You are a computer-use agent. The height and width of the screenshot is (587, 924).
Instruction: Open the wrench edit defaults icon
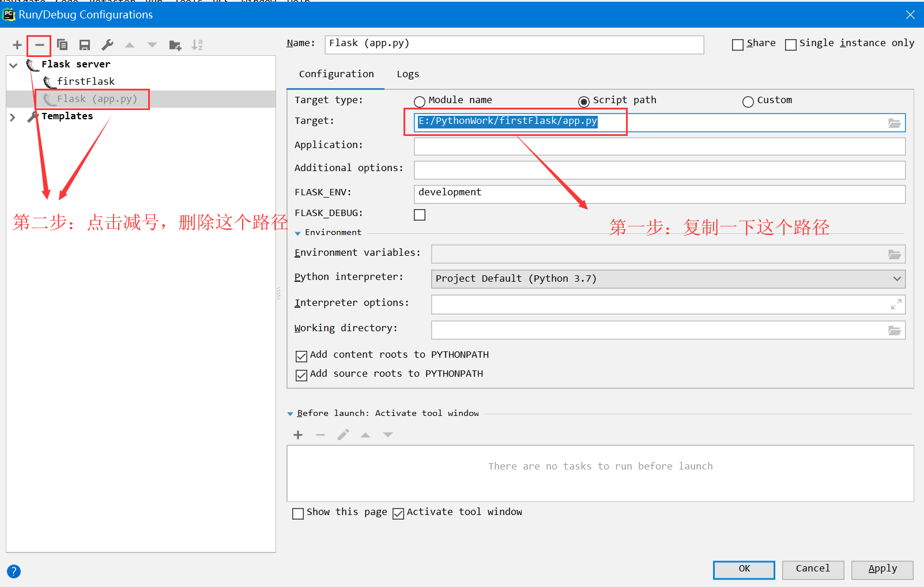107,45
